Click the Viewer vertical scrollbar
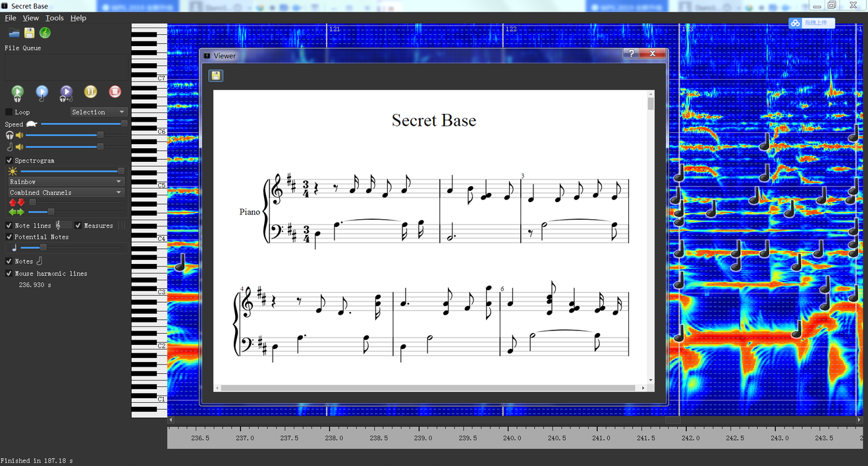The height and width of the screenshot is (466, 868). pyautogui.click(x=651, y=237)
